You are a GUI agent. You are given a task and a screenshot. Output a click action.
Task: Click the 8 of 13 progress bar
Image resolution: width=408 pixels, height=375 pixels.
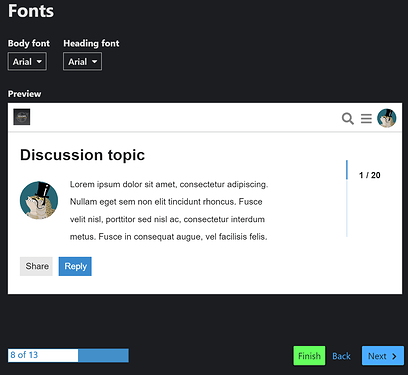(68, 355)
